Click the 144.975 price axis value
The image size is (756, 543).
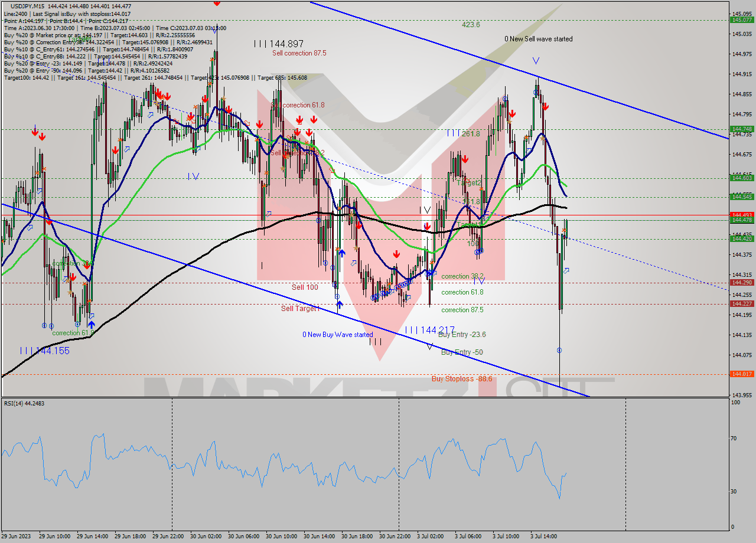[742, 54]
